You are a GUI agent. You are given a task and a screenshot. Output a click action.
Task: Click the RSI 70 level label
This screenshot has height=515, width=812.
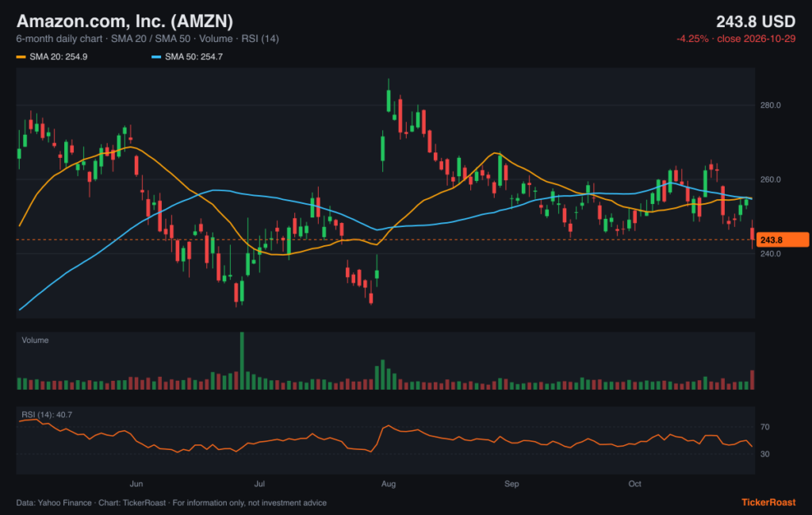(x=765, y=427)
